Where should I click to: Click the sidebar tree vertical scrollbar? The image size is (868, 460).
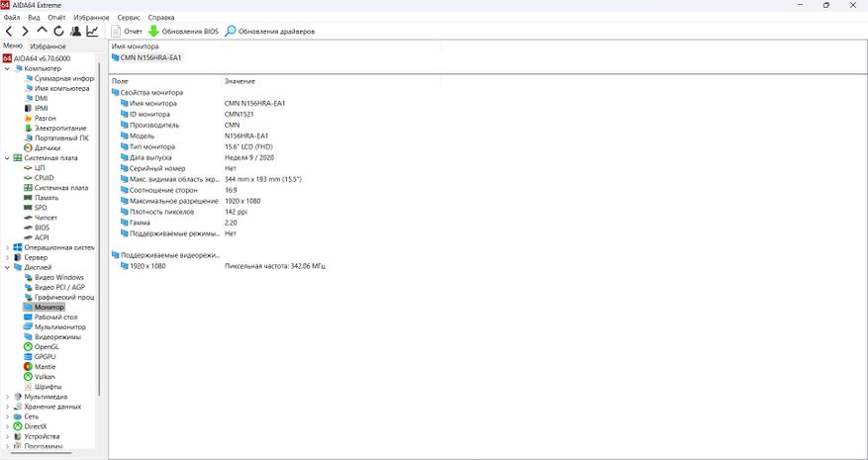pyautogui.click(x=100, y=230)
